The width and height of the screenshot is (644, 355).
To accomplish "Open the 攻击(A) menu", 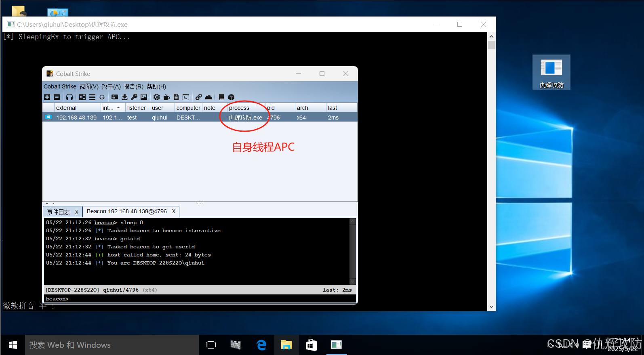I will [x=111, y=86].
